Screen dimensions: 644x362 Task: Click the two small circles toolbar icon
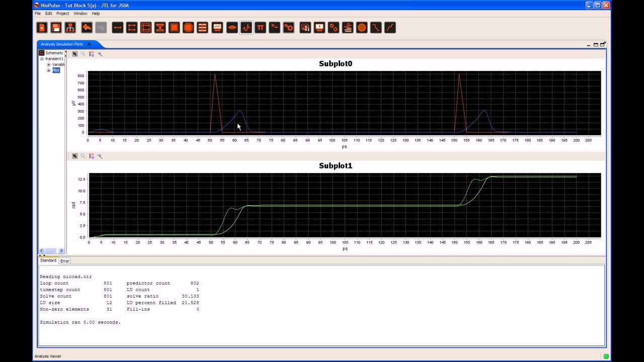tap(334, 28)
